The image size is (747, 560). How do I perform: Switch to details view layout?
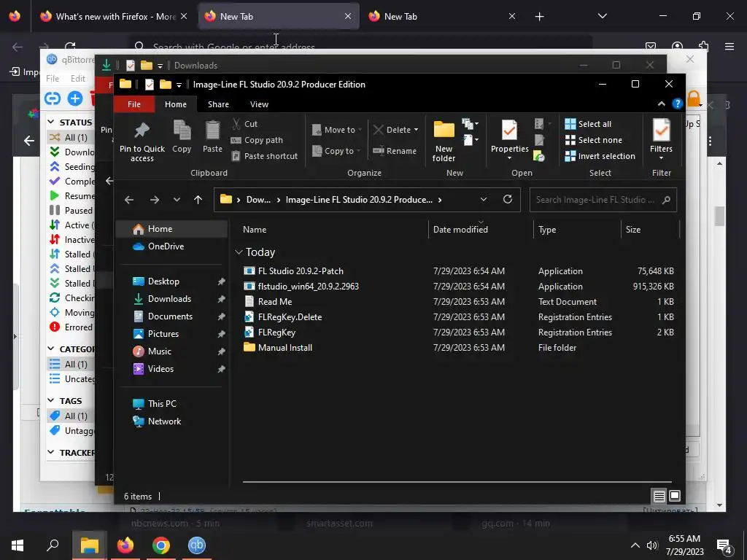(x=659, y=496)
